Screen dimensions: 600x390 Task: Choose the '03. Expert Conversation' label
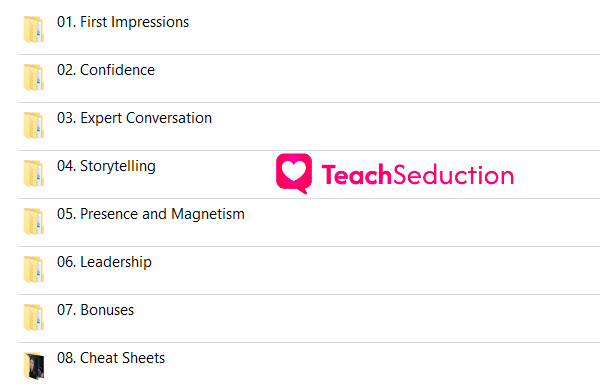[x=134, y=118]
